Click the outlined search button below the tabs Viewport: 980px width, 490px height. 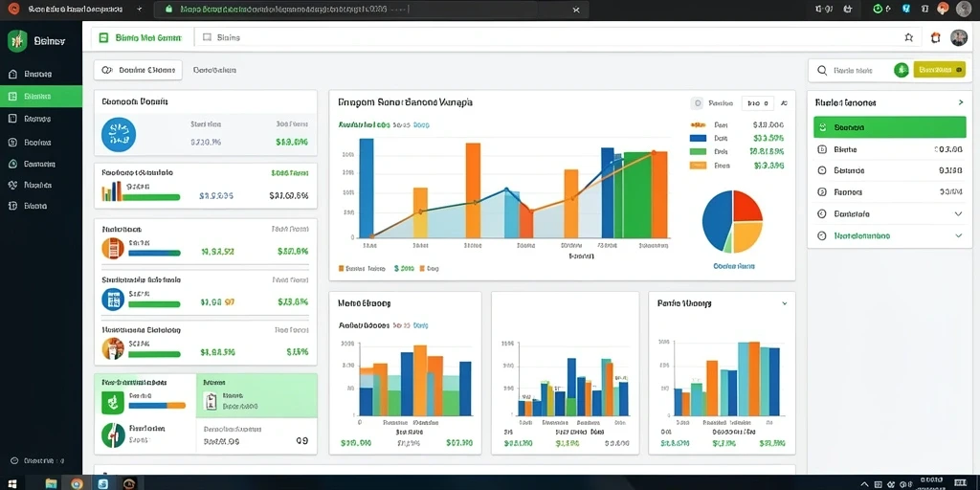(x=138, y=70)
